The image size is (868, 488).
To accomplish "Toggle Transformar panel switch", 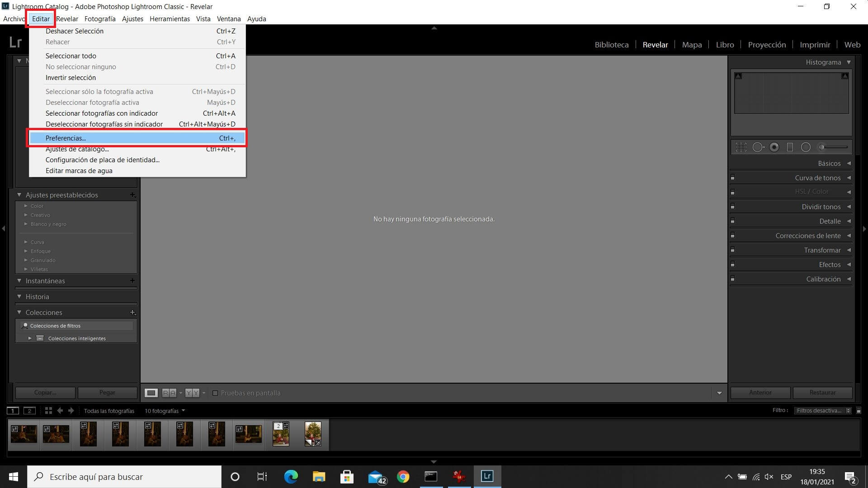I will 732,250.
